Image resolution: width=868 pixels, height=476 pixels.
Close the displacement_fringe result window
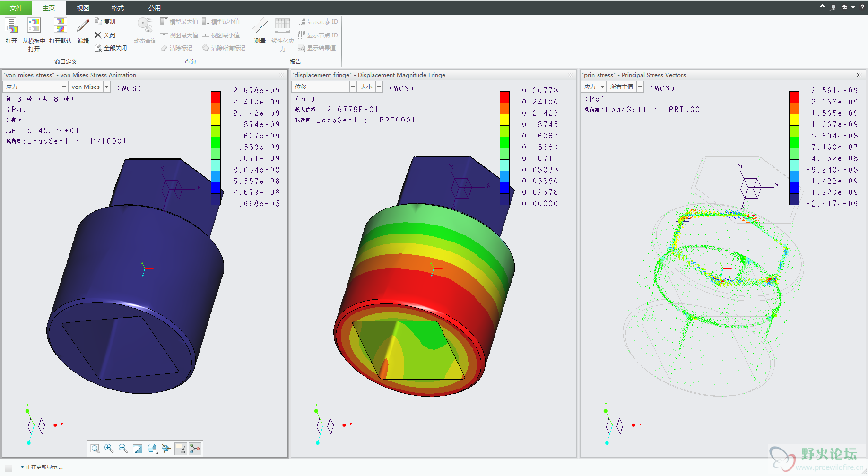click(x=570, y=75)
